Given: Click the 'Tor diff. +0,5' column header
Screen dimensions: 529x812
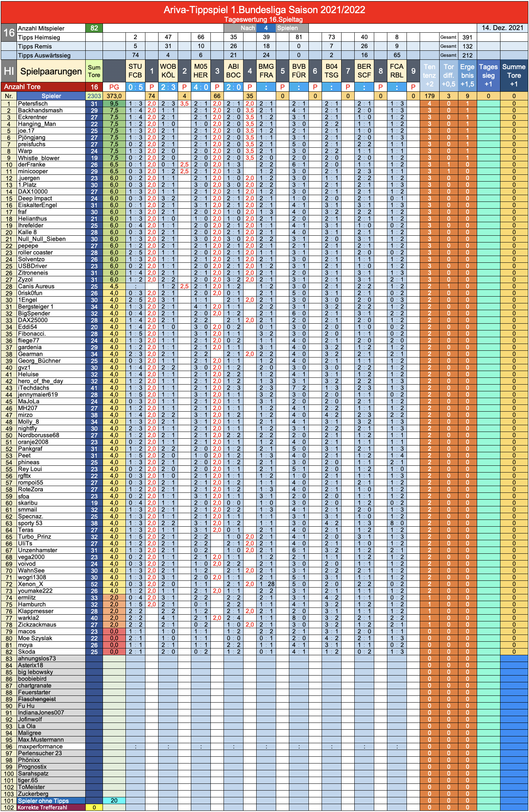Looking at the screenshot, I should click(x=449, y=76).
